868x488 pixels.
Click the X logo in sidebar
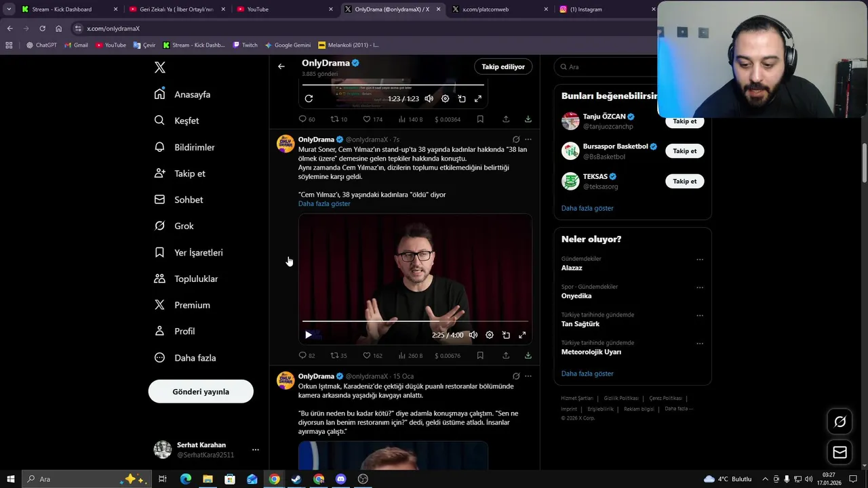tap(160, 67)
